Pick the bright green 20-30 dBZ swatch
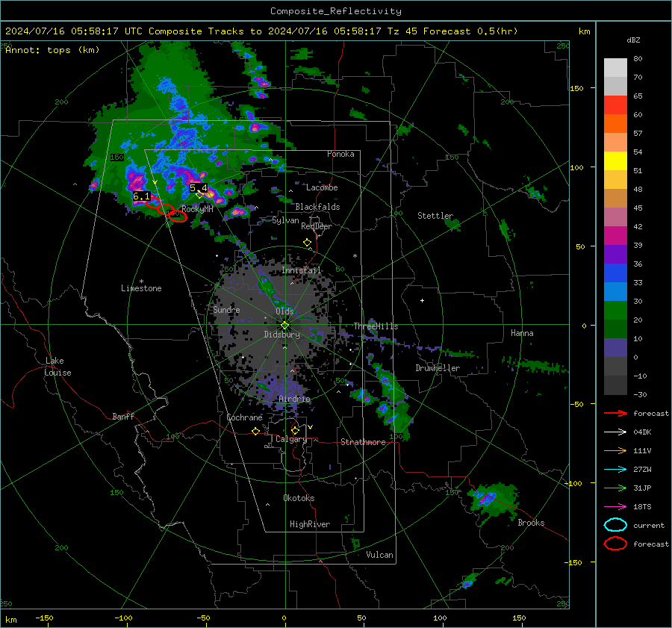 tap(615, 311)
